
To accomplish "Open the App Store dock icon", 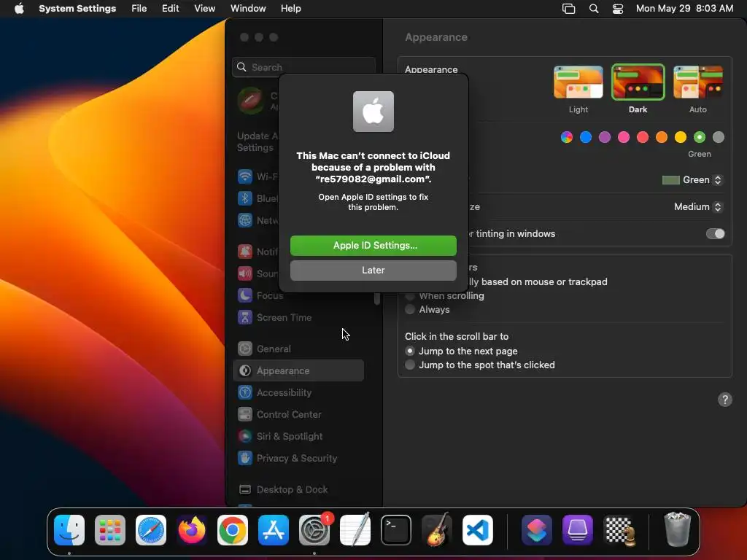I will 274,530.
